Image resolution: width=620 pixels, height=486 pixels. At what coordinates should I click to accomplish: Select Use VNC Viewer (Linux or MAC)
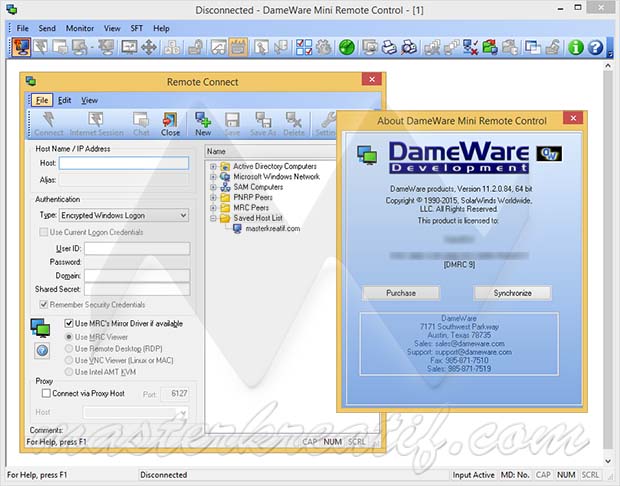click(x=69, y=360)
